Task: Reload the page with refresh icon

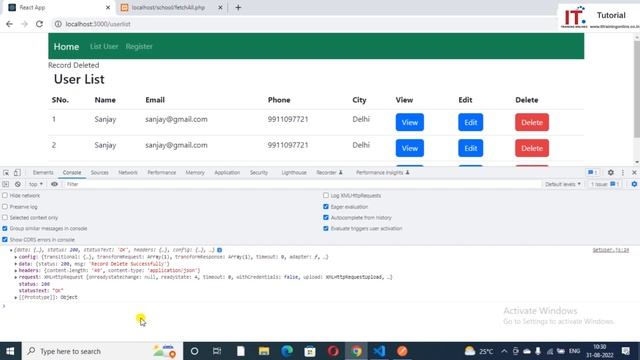Action: tap(39, 24)
